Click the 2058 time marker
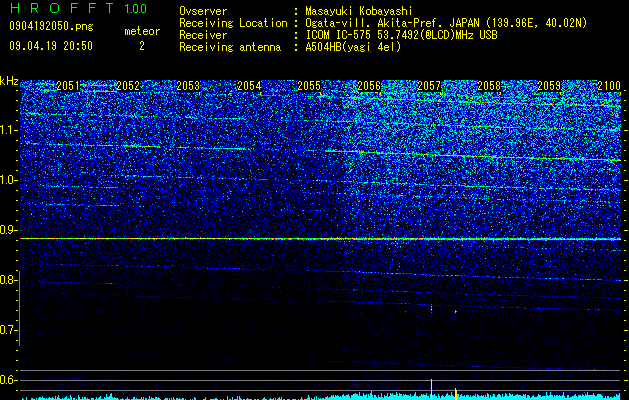The height and width of the screenshot is (400, 629). 489,86
